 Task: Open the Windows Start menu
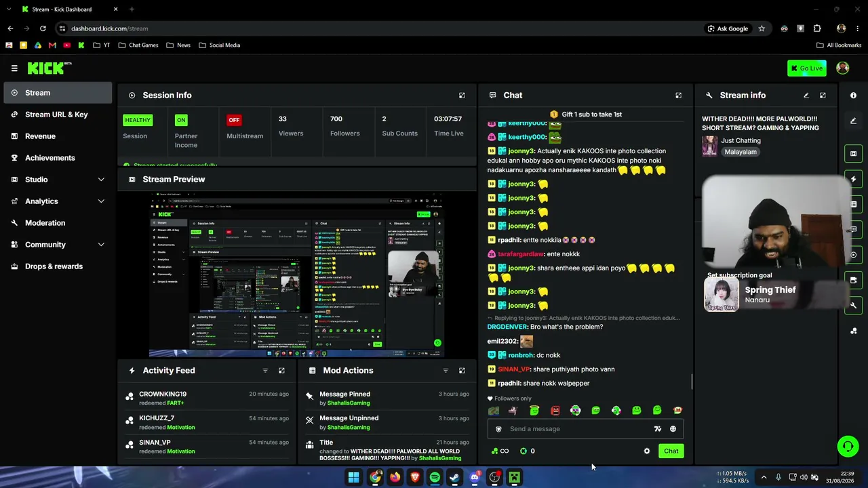pos(354,477)
